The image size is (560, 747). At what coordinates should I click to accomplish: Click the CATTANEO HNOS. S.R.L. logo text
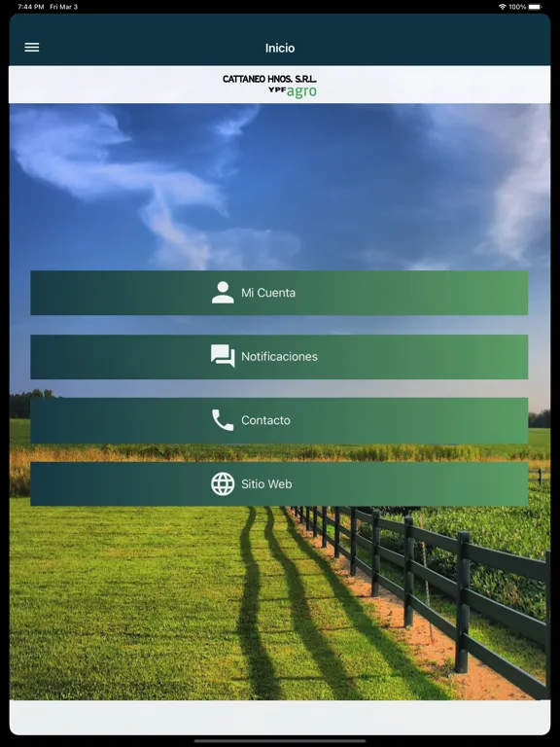tap(269, 79)
